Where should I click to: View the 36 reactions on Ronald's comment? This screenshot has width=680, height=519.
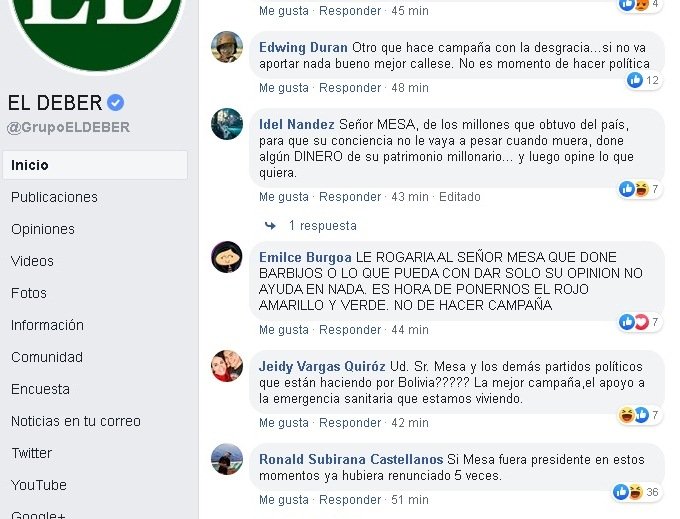638,492
